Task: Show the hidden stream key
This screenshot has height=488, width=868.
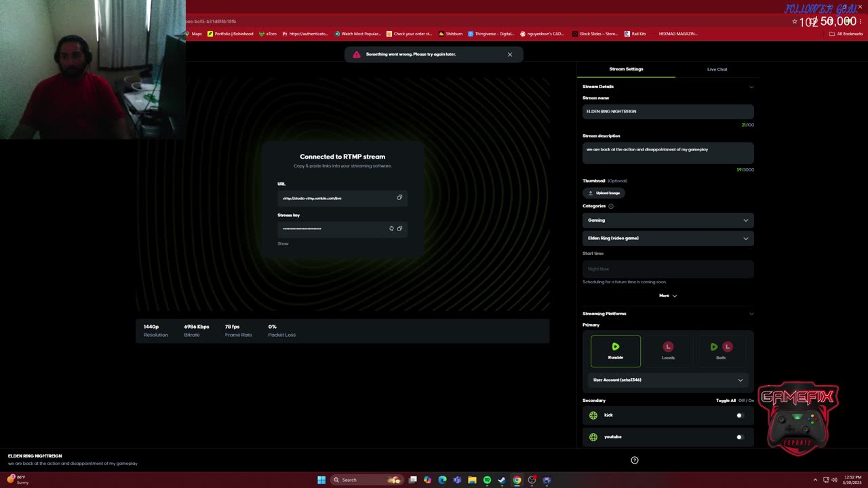Action: click(283, 244)
